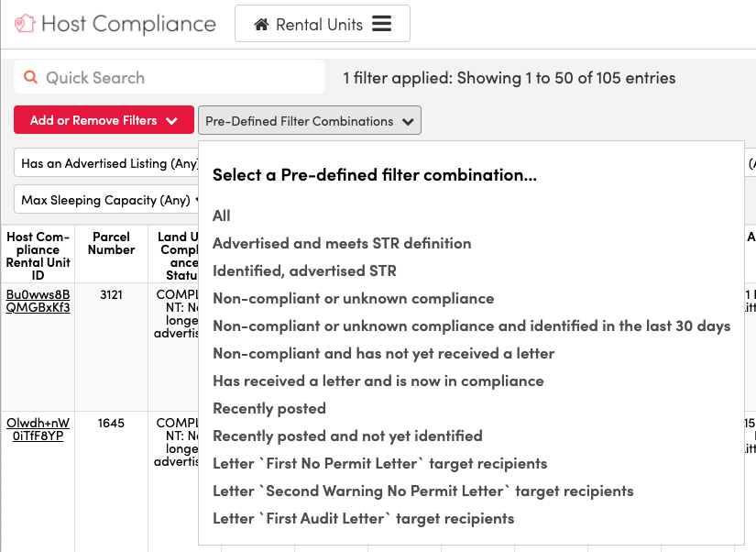Click the house icon beside Rental Units
756x552 pixels.
tap(262, 23)
